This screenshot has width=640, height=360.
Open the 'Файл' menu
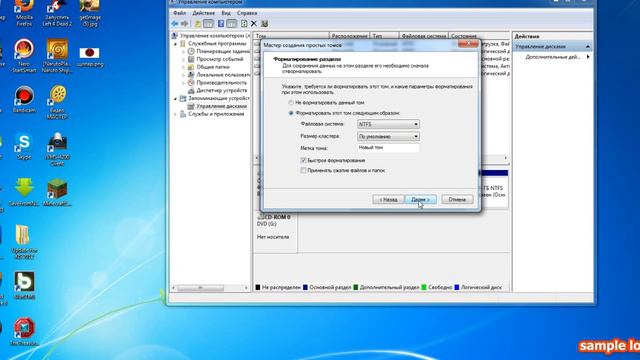[x=179, y=13]
